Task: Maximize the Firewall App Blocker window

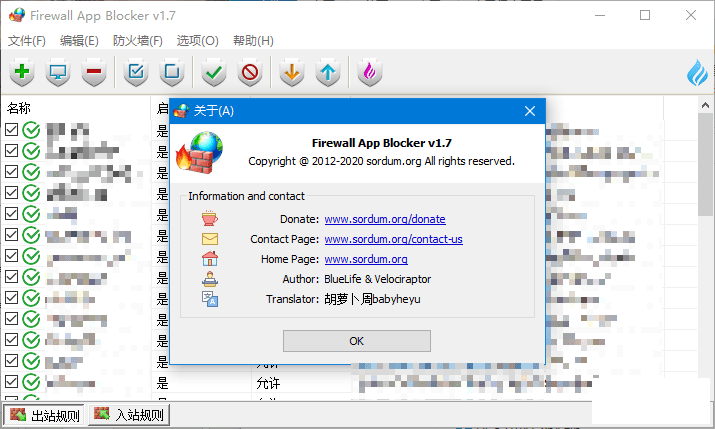Action: (645, 15)
